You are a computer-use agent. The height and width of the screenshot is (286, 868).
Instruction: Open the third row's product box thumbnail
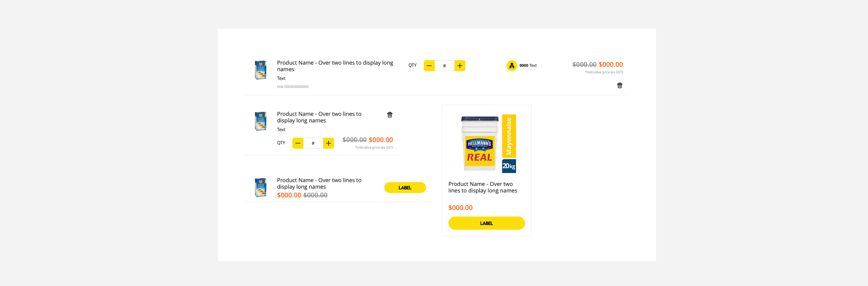coord(261,187)
